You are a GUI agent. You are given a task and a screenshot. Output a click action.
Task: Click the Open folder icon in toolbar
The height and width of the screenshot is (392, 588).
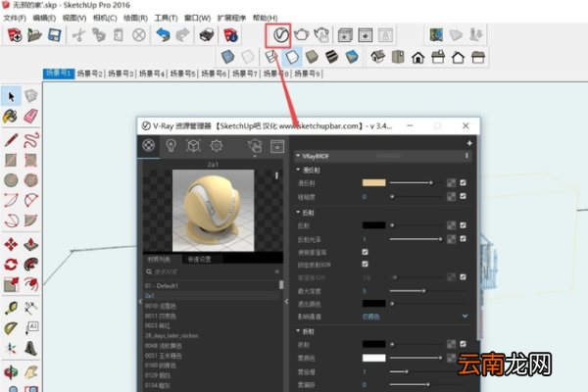pyautogui.click(x=34, y=35)
